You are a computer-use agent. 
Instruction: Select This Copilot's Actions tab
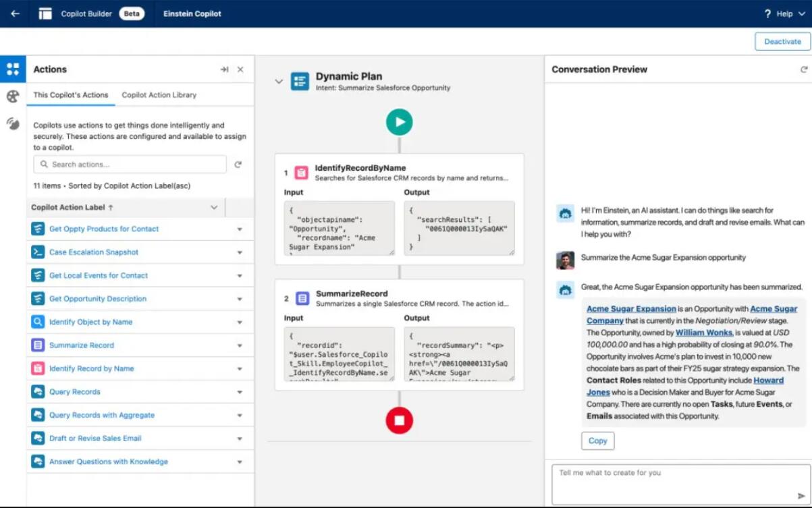pyautogui.click(x=71, y=95)
